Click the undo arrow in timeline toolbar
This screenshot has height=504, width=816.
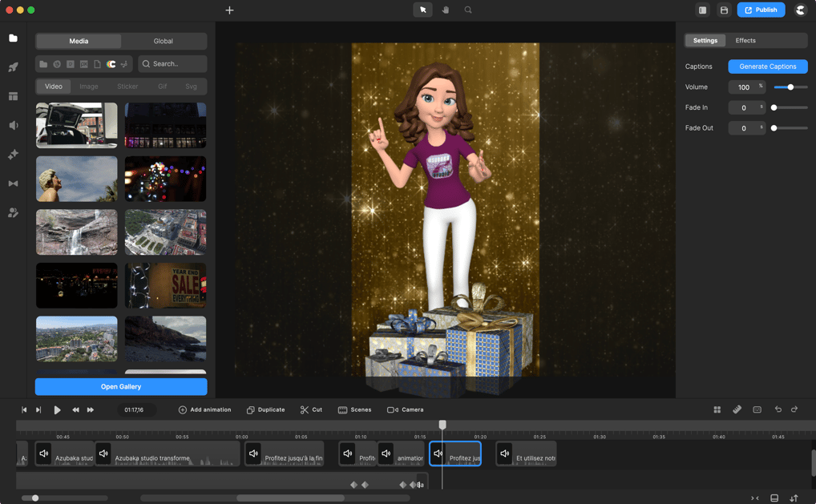[778, 409]
